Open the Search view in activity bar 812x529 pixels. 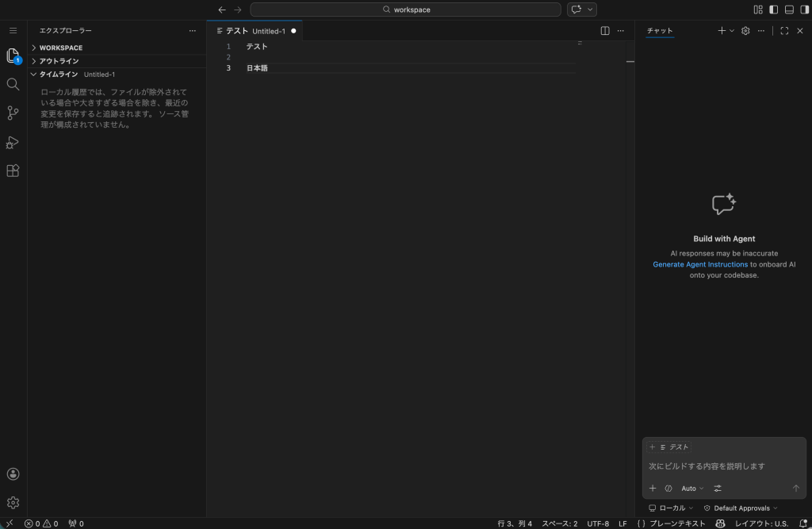(x=13, y=84)
